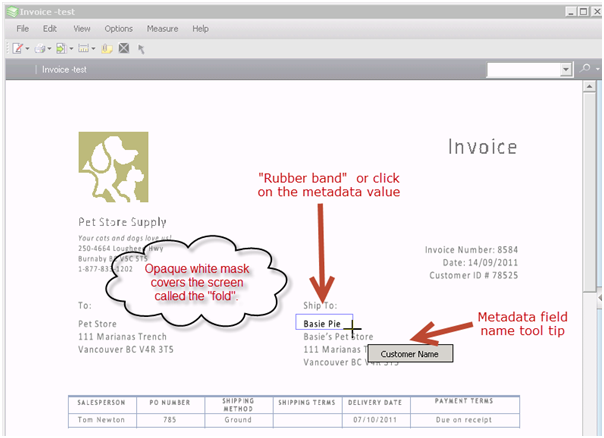Expand the arrow beside the export icon
The height and width of the screenshot is (438, 604).
pos(71,49)
